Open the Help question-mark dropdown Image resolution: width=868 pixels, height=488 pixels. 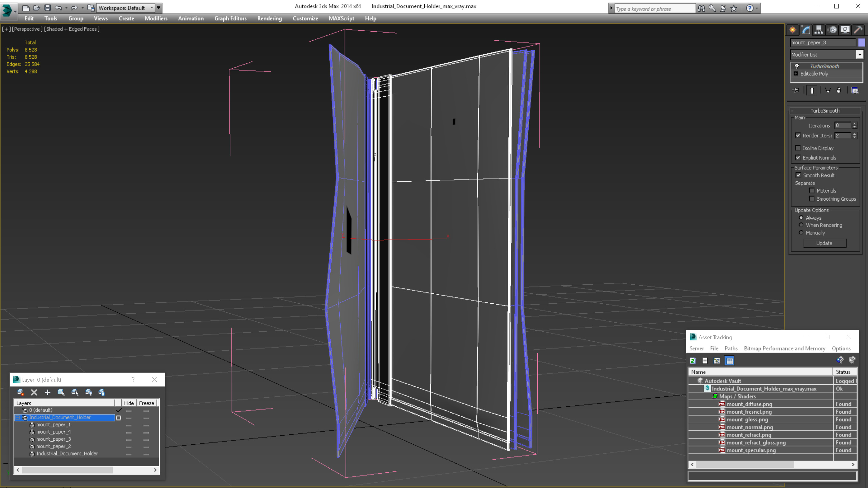point(757,8)
